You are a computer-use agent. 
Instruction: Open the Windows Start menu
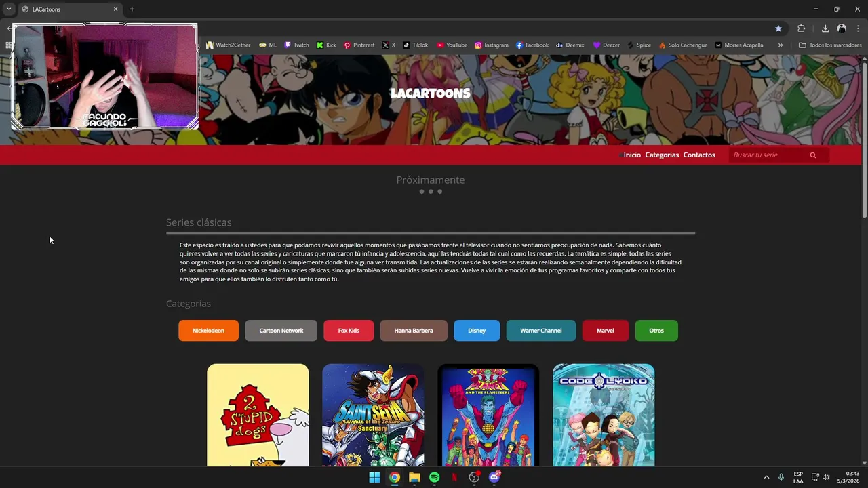(374, 477)
